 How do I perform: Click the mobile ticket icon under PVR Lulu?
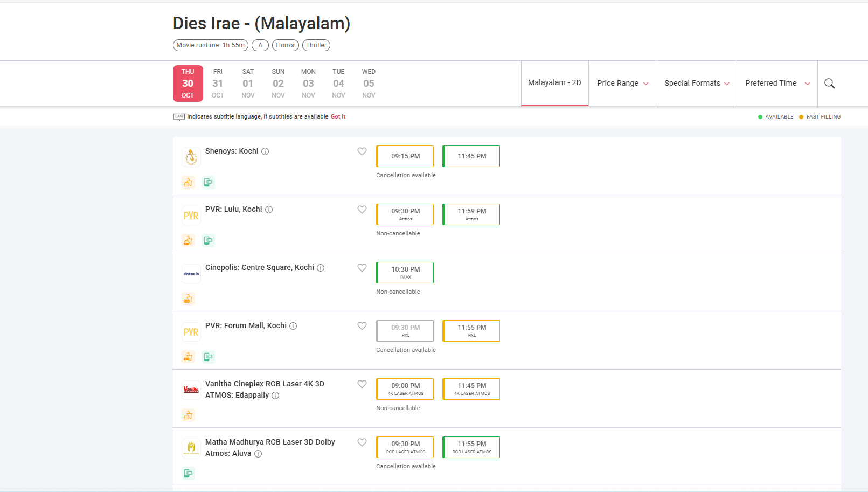click(x=208, y=240)
